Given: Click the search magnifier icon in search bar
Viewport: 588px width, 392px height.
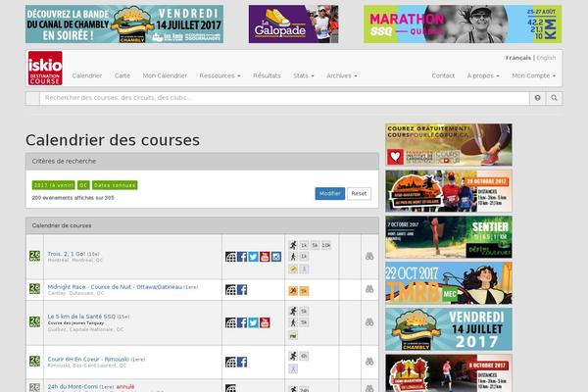Looking at the screenshot, I should 554,98.
